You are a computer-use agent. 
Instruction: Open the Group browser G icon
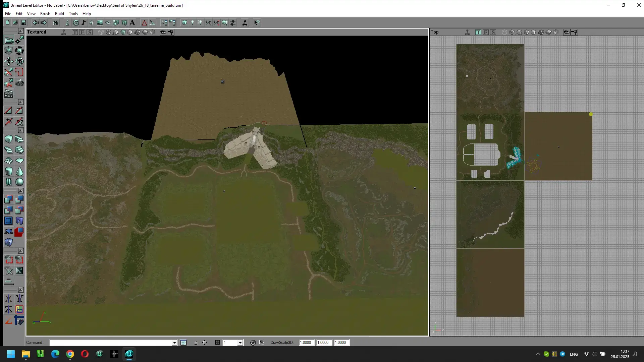(76, 22)
